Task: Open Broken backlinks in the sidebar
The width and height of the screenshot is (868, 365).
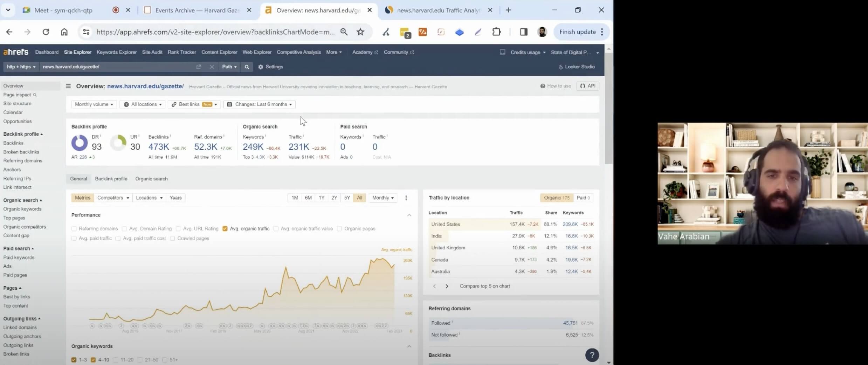Action: tap(21, 152)
